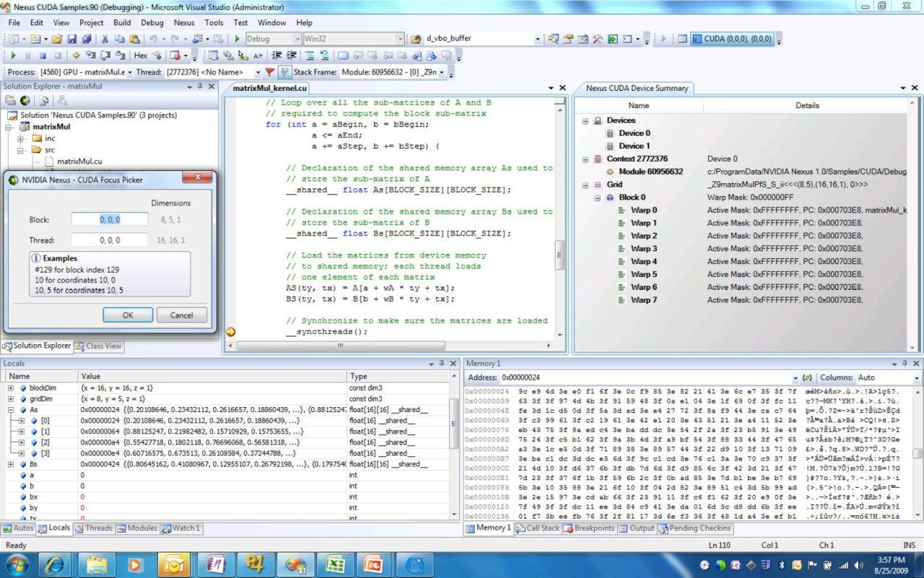Click the Thread input field in Focus Picker
The image size is (924, 578).
pos(110,240)
